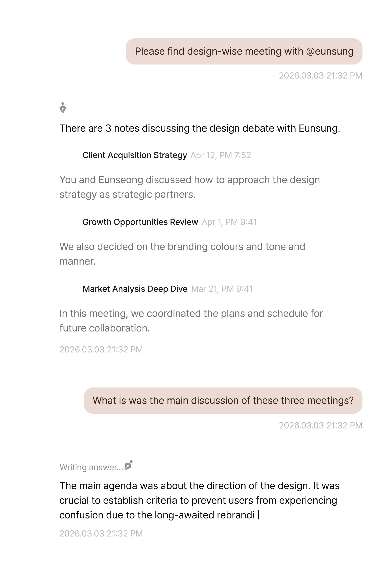Click the timestamp below the first user message
This screenshot has width=392, height=587.
320,75
